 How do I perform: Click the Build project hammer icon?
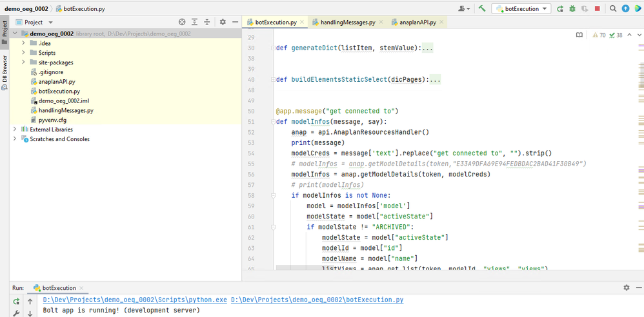(482, 8)
